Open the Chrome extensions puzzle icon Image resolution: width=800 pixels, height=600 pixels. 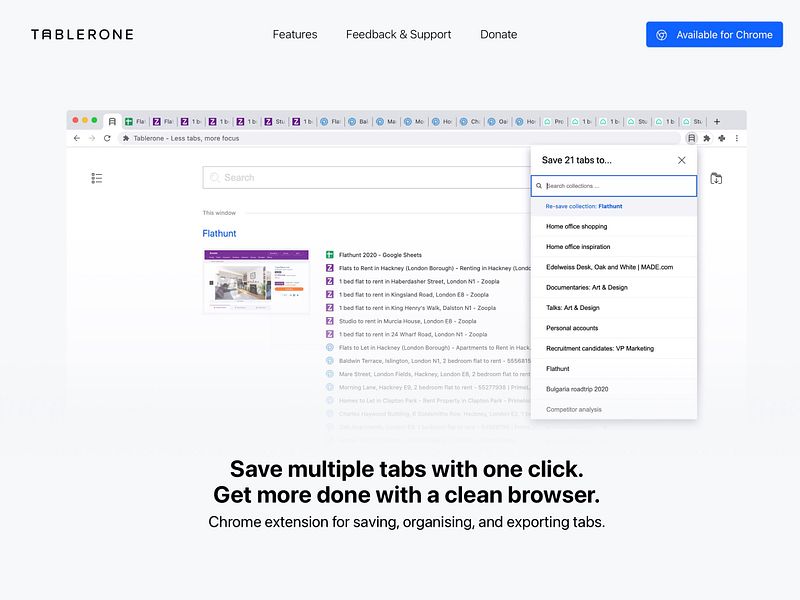(x=707, y=138)
